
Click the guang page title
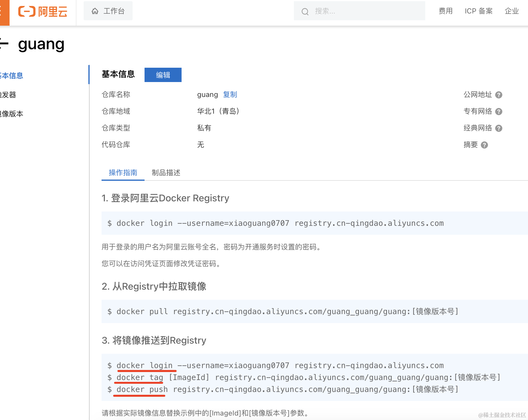41,44
